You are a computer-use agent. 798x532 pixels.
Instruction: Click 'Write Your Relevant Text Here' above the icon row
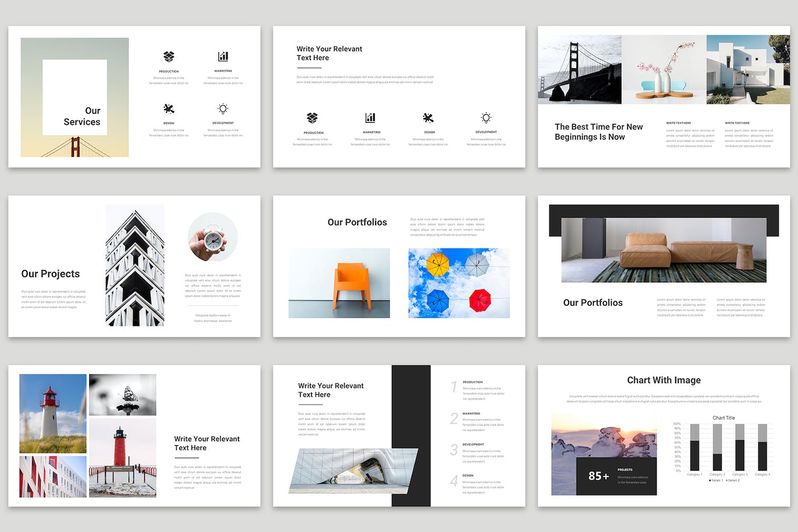(x=329, y=53)
